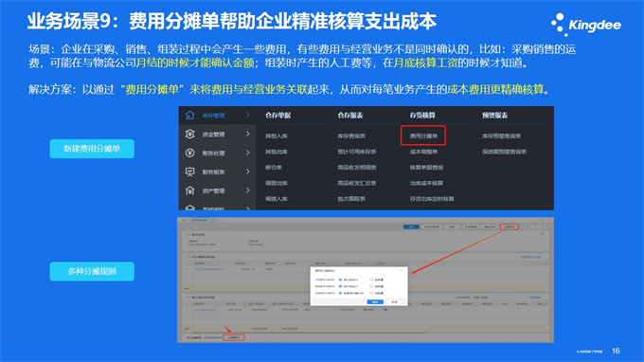Click the partially hidden last sidebar icon

pyautogui.click(x=189, y=208)
